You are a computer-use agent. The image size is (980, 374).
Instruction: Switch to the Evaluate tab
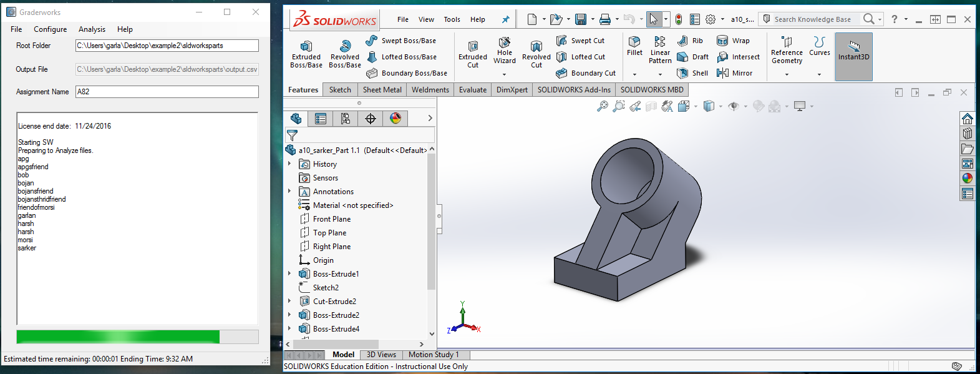[x=473, y=90]
